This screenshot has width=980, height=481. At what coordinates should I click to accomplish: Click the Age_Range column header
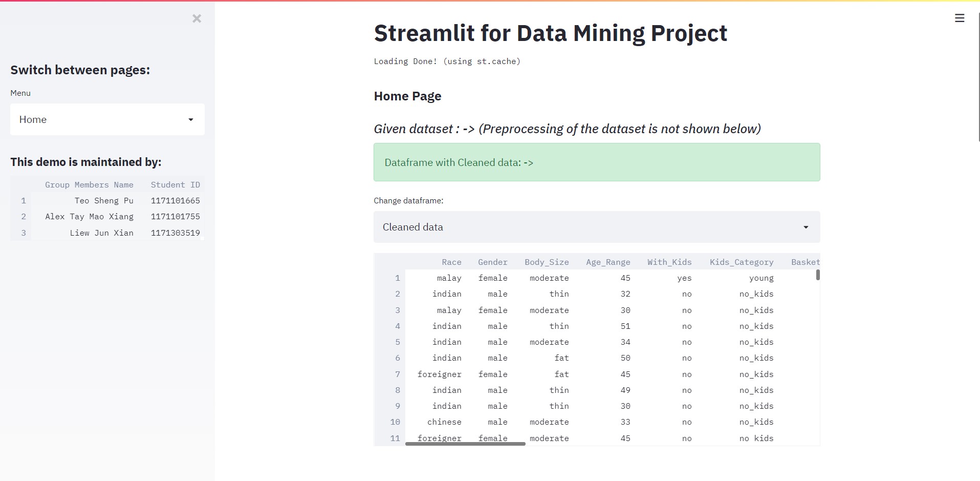[x=608, y=262]
